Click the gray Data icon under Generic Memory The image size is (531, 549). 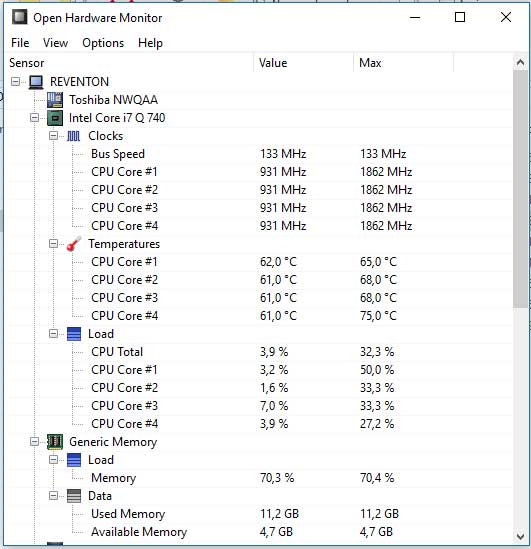(74, 496)
